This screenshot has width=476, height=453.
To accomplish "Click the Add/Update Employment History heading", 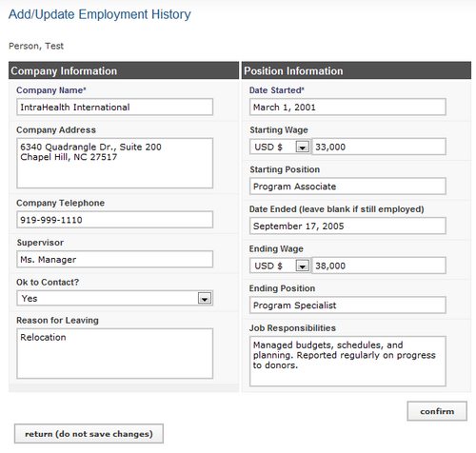I will pos(100,14).
